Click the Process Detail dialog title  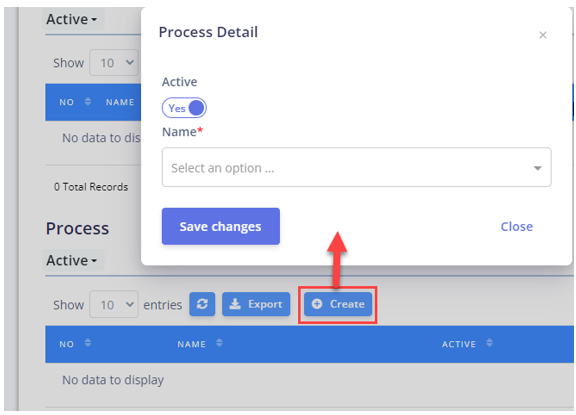coord(208,32)
